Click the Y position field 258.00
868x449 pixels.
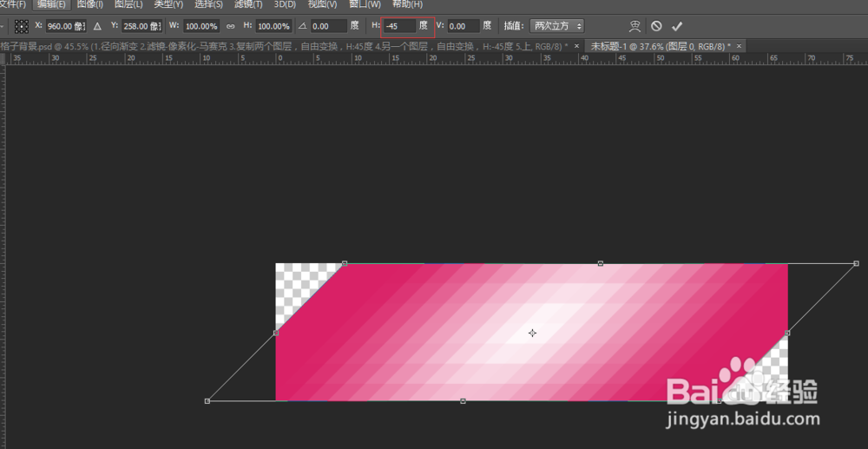pos(141,26)
